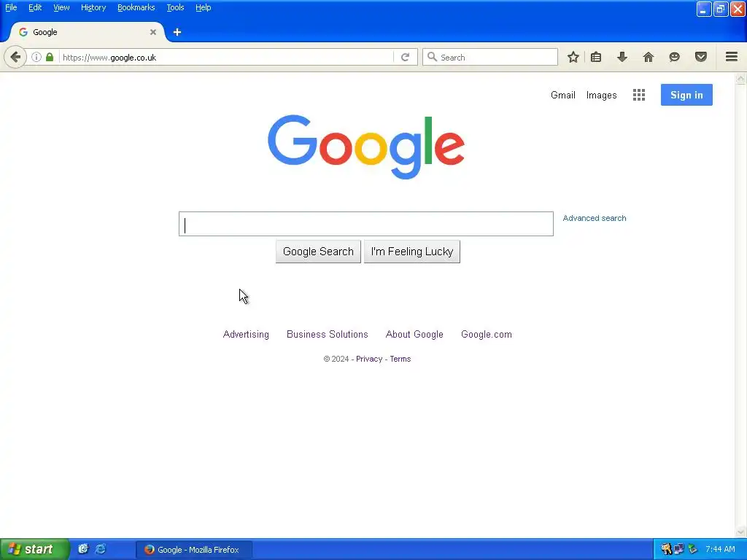The width and height of the screenshot is (747, 560).
Task: Open the Advertising footer link
Action: click(x=246, y=334)
